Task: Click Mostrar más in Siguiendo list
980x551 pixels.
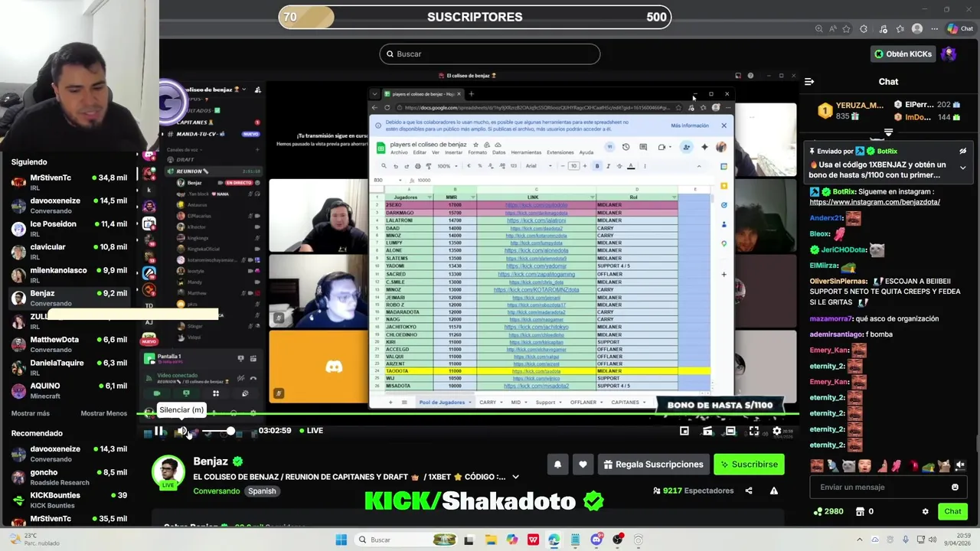Action: tap(31, 413)
